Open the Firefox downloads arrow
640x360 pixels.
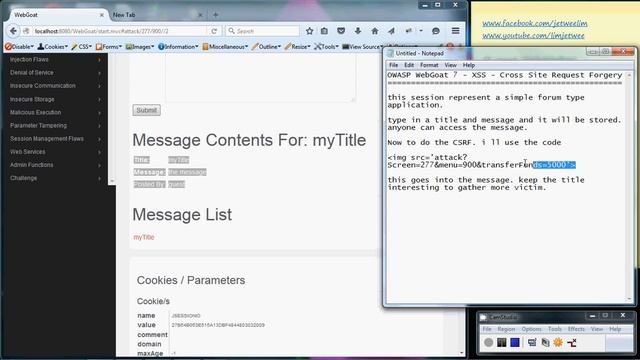(x=358, y=31)
